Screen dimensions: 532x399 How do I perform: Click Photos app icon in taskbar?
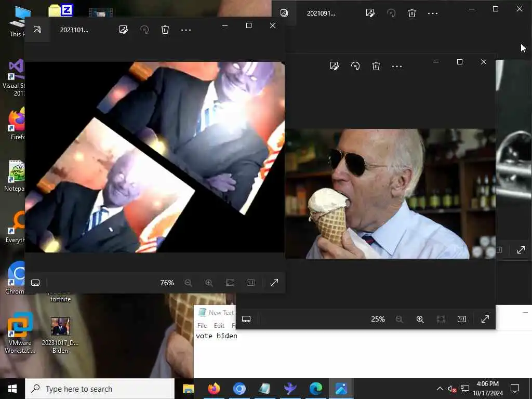point(341,389)
